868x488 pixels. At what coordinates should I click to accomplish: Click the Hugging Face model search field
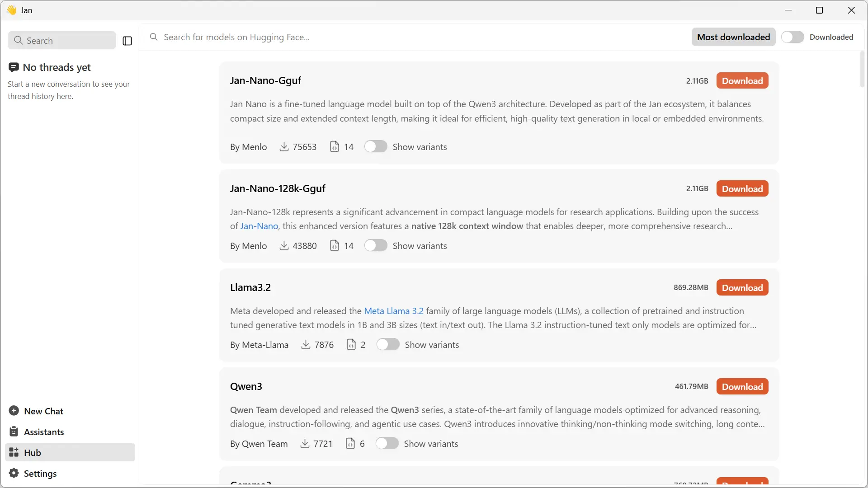[416, 37]
